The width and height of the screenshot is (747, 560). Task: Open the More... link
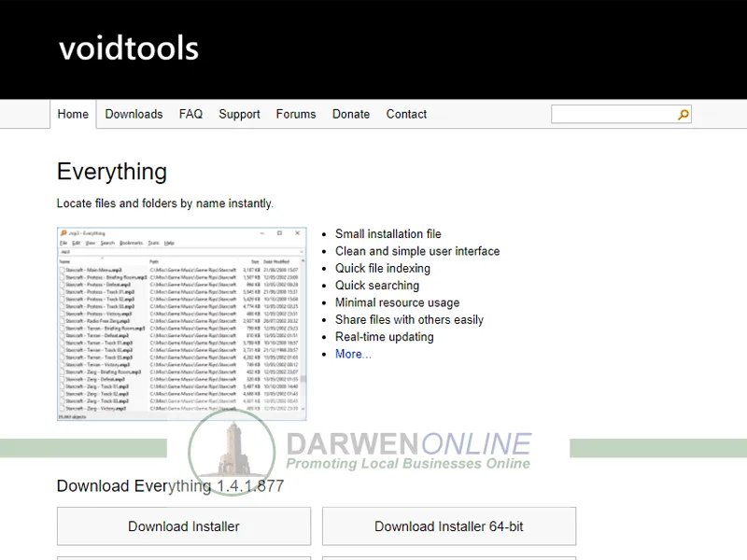[x=352, y=354]
